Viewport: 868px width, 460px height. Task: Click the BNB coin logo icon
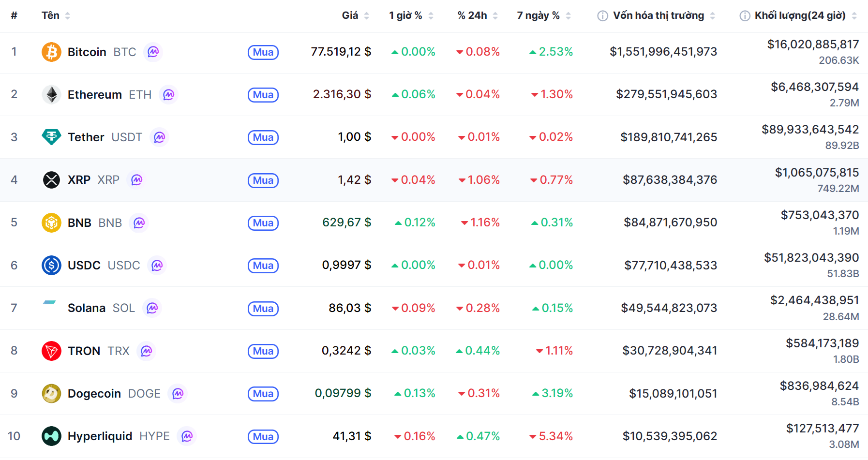(51, 223)
